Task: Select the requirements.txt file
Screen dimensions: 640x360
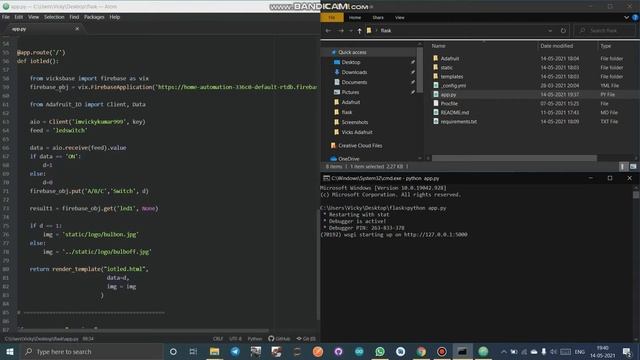Action: pyautogui.click(x=458, y=122)
